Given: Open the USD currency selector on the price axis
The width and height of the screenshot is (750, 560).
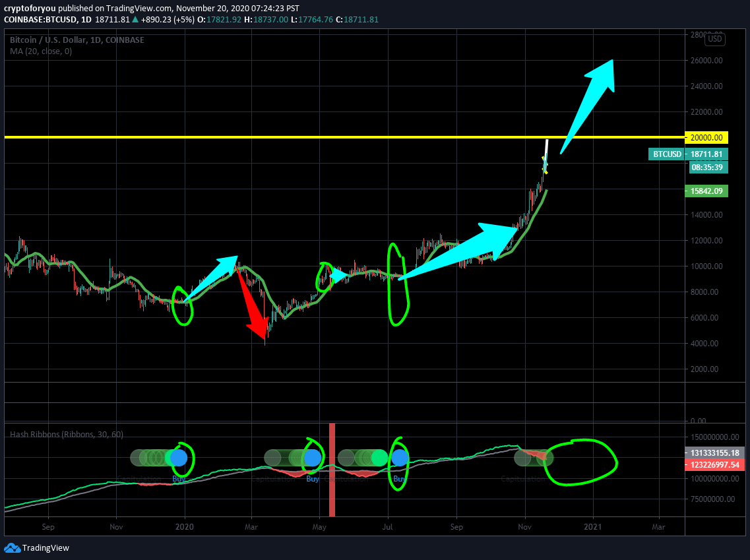Looking at the screenshot, I should point(714,39).
